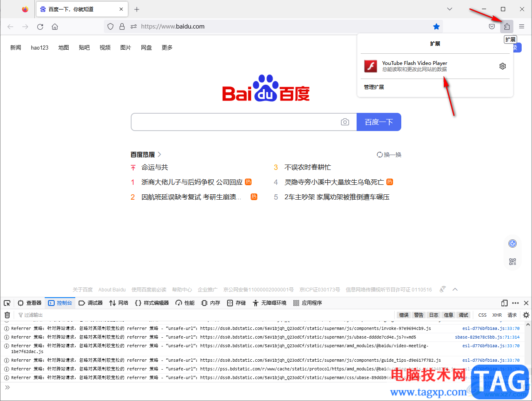Open Firefox View pinned tab
Image resolution: width=532 pixels, height=401 pixels.
(x=25, y=9)
